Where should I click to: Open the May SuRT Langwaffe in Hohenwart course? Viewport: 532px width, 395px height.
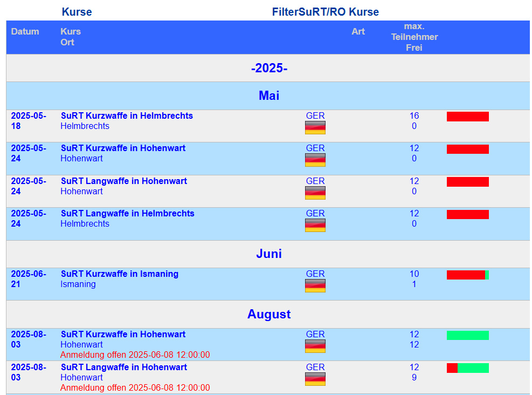tap(124, 181)
